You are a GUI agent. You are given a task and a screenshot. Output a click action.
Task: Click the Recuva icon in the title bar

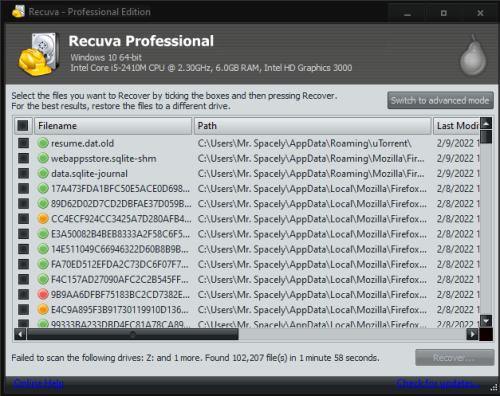tap(18, 12)
